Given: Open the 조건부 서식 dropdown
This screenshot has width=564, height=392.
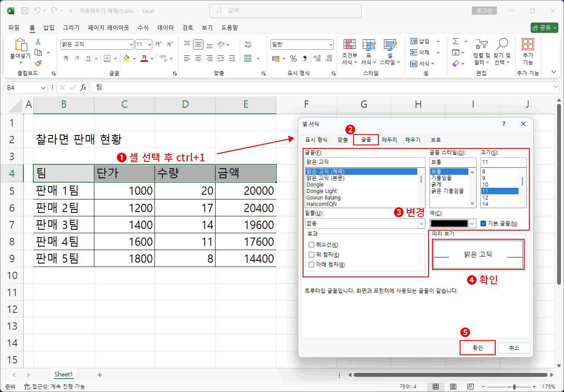Looking at the screenshot, I should click(350, 52).
